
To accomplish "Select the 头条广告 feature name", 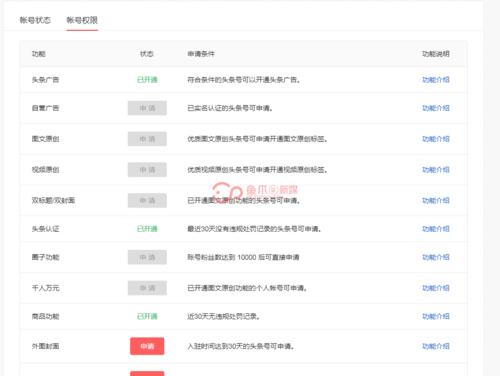I will point(45,80).
